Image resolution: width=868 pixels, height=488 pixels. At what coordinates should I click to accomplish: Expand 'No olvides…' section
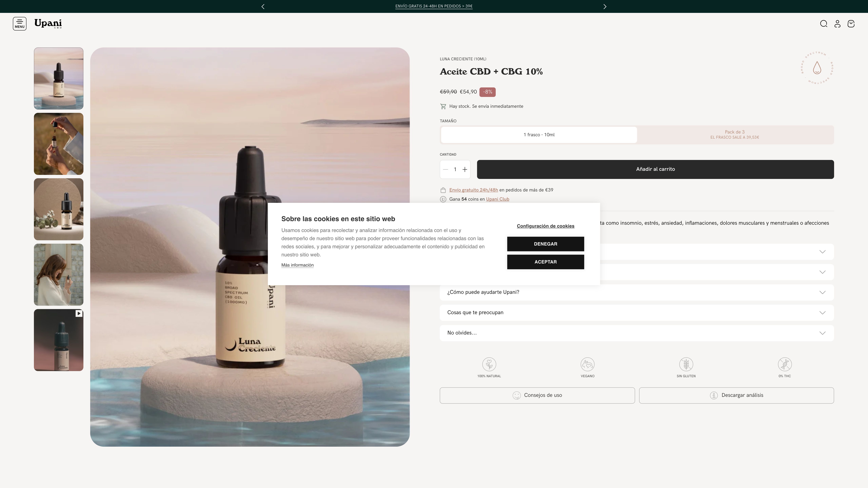click(x=636, y=333)
